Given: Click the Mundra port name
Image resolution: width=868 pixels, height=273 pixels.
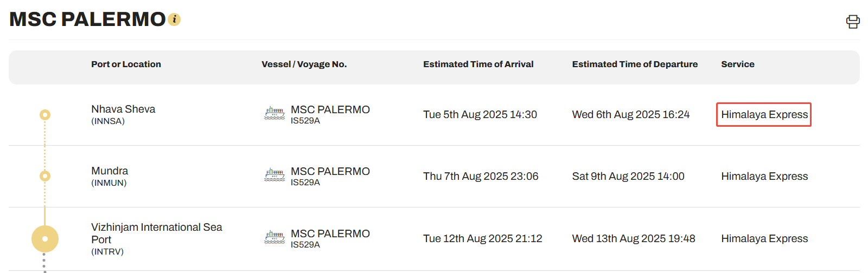Looking at the screenshot, I should coord(110,171).
